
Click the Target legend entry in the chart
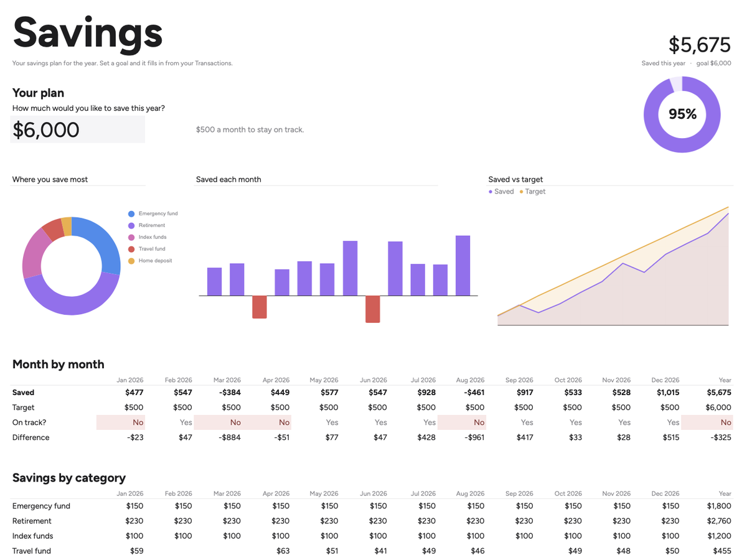pos(533,192)
